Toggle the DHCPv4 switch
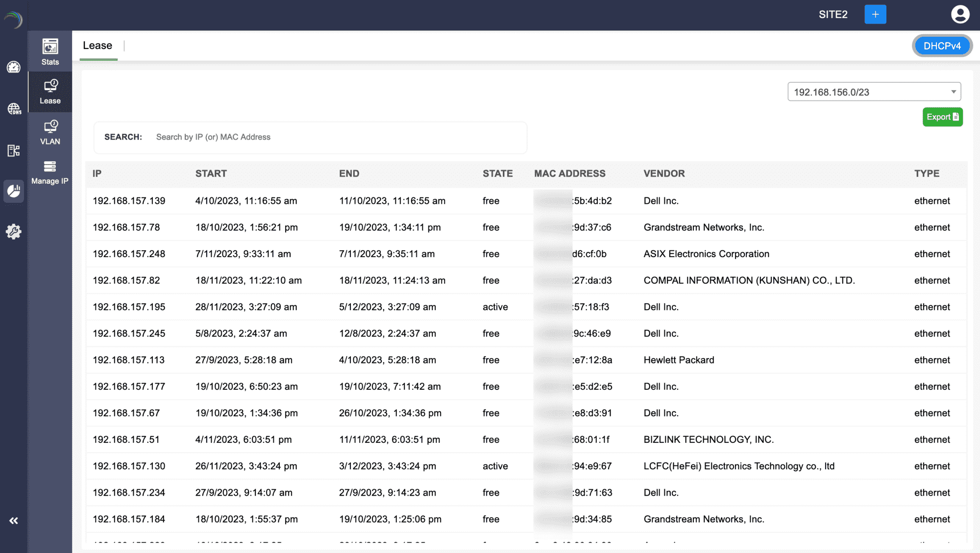 (942, 46)
